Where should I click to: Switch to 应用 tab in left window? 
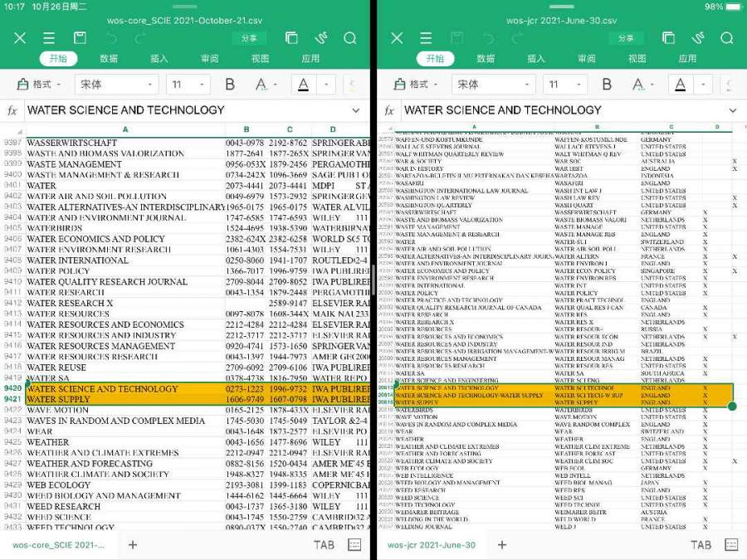point(310,59)
